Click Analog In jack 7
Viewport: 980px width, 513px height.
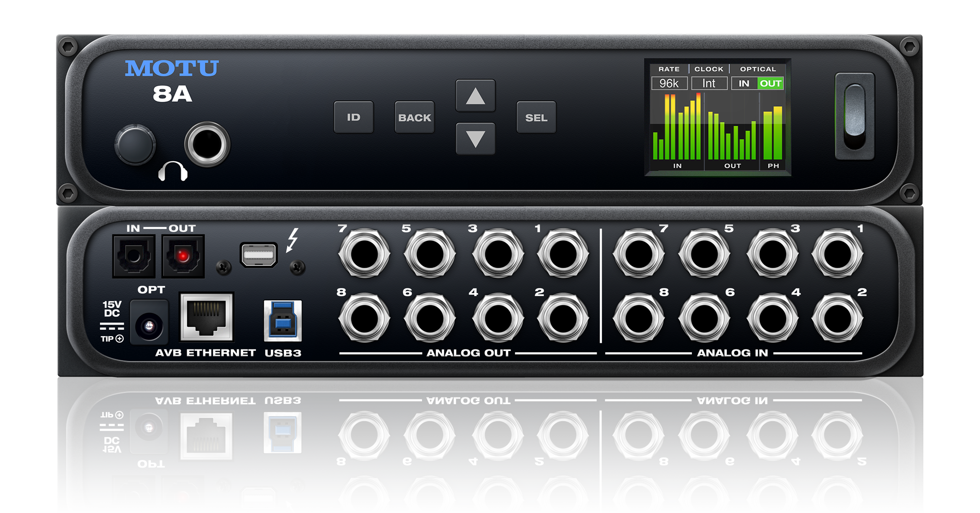pos(638,253)
